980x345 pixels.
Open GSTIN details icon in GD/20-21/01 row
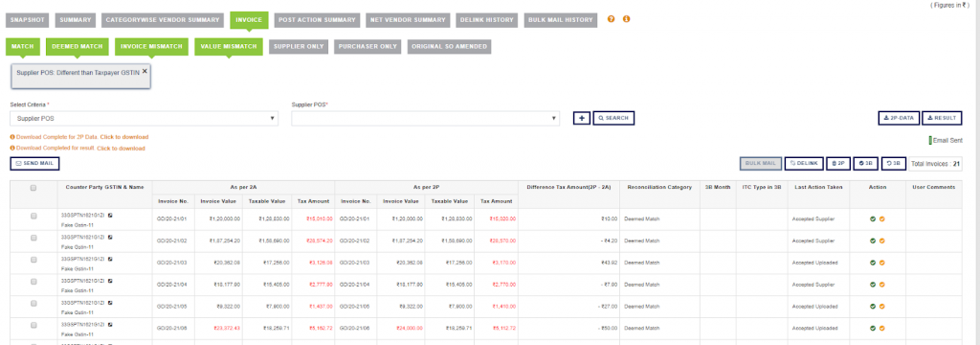point(110,215)
